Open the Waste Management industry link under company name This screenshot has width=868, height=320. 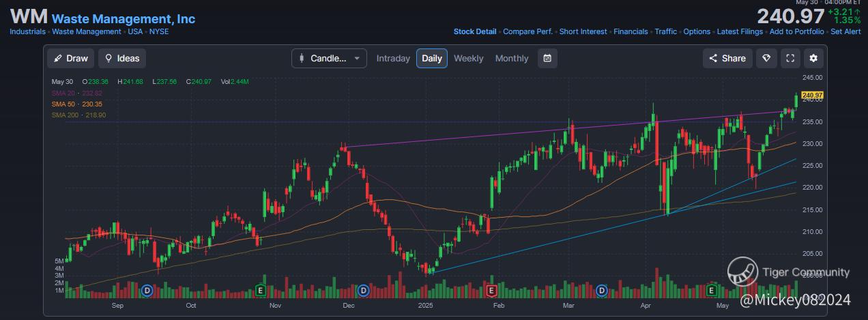tap(87, 31)
